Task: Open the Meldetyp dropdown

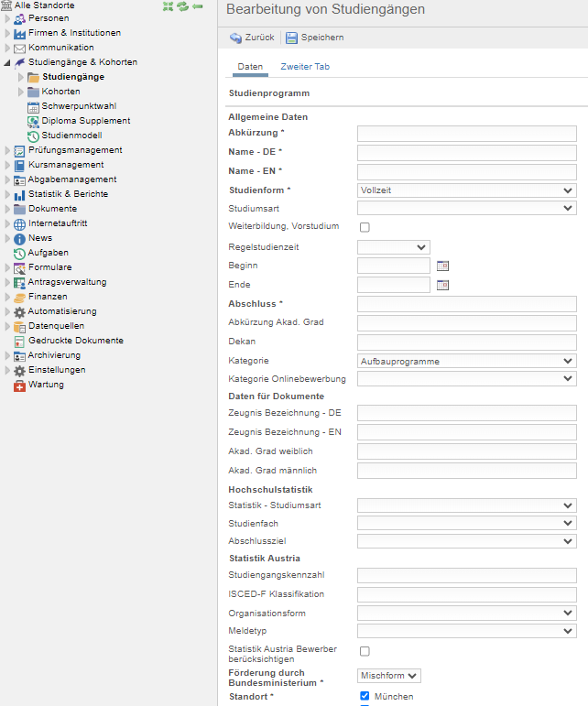Action: [467, 631]
